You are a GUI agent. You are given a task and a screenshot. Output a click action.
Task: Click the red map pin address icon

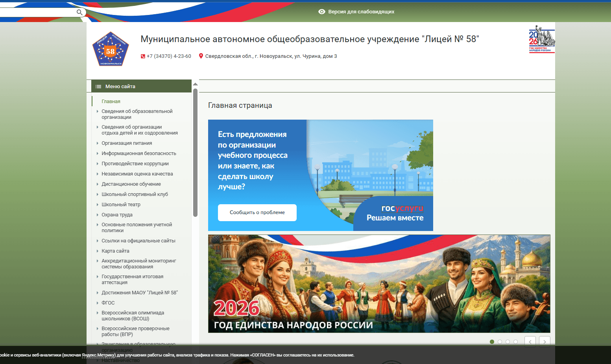[x=201, y=56]
